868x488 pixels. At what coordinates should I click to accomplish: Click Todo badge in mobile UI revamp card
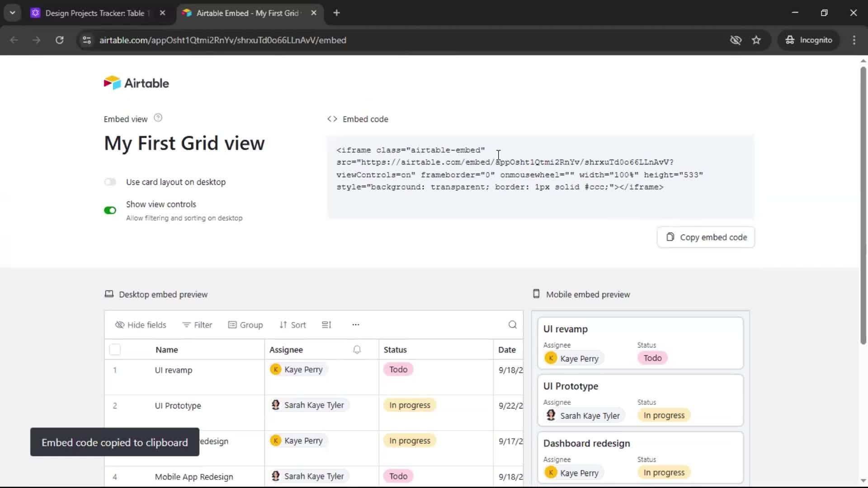(652, 358)
